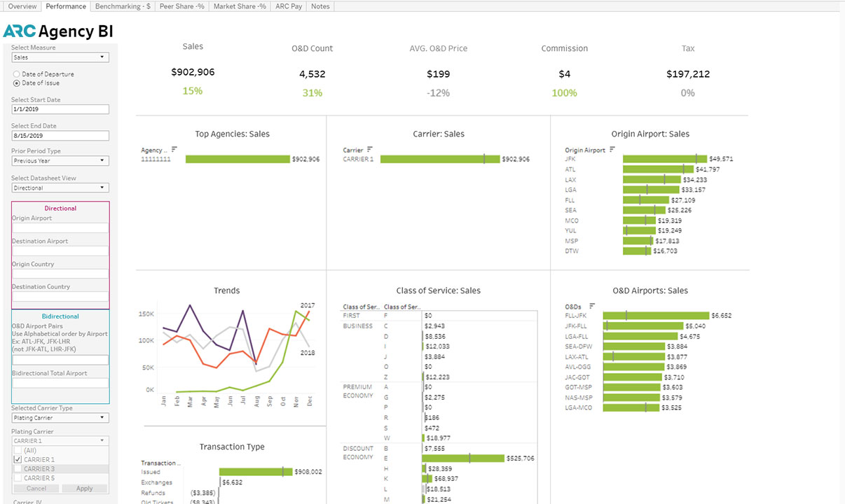
Task: Switch to the Benchmarking - $ tab
Action: [123, 6]
